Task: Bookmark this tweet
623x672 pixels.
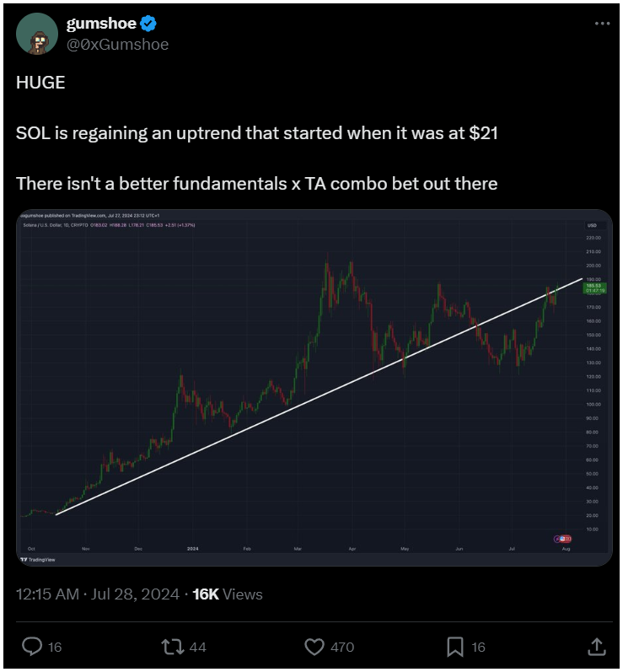Action: pos(455,647)
